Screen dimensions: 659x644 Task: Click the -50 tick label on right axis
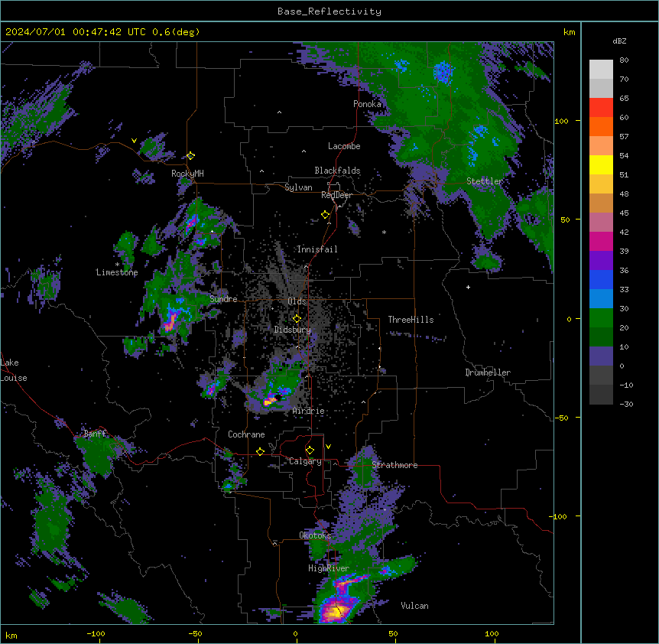(561, 418)
